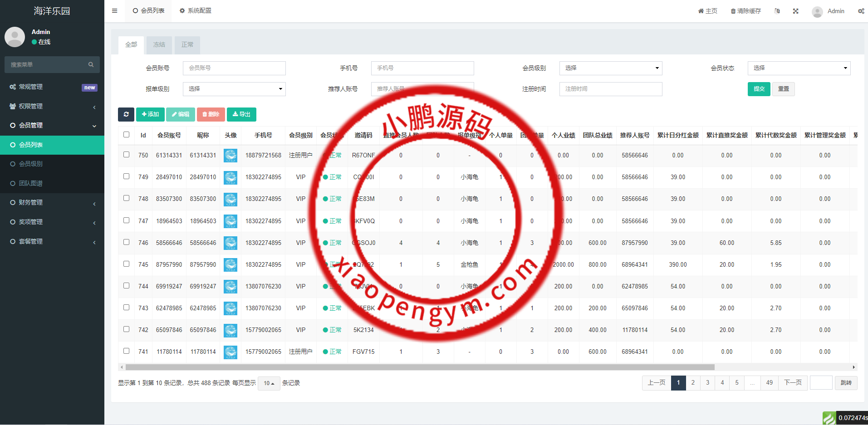Screen dimensions: 868x425
Task: Click the horizontal table scrollbar
Action: [x=420, y=367]
